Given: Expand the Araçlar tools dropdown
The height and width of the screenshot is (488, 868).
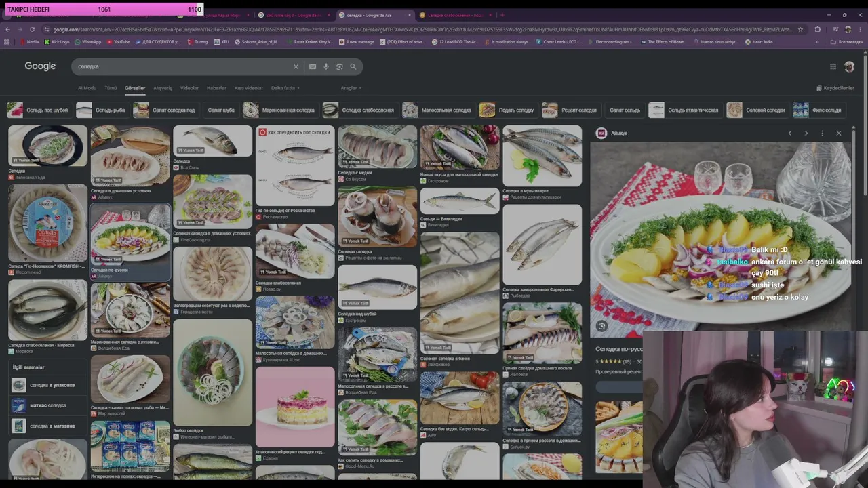Looking at the screenshot, I should click(x=351, y=88).
